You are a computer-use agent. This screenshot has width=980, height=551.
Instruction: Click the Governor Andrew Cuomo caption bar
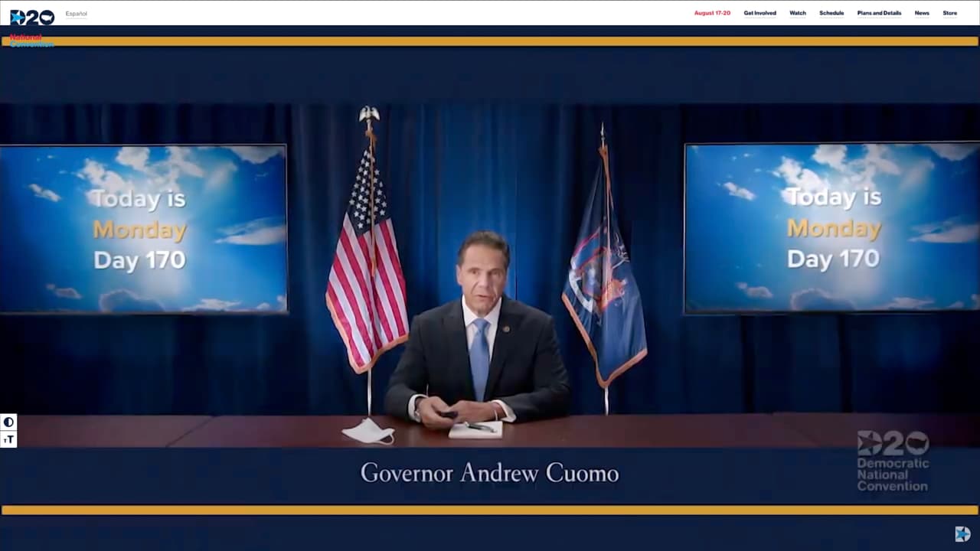pos(490,473)
